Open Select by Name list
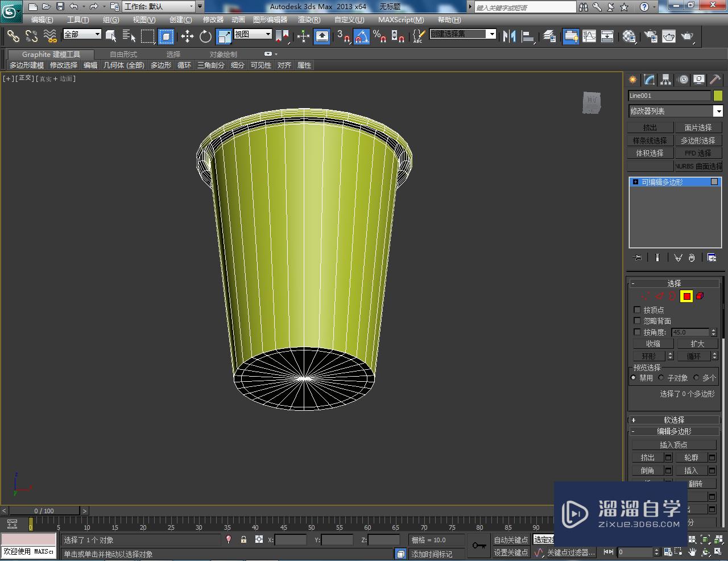This screenshot has width=728, height=561. click(x=129, y=36)
